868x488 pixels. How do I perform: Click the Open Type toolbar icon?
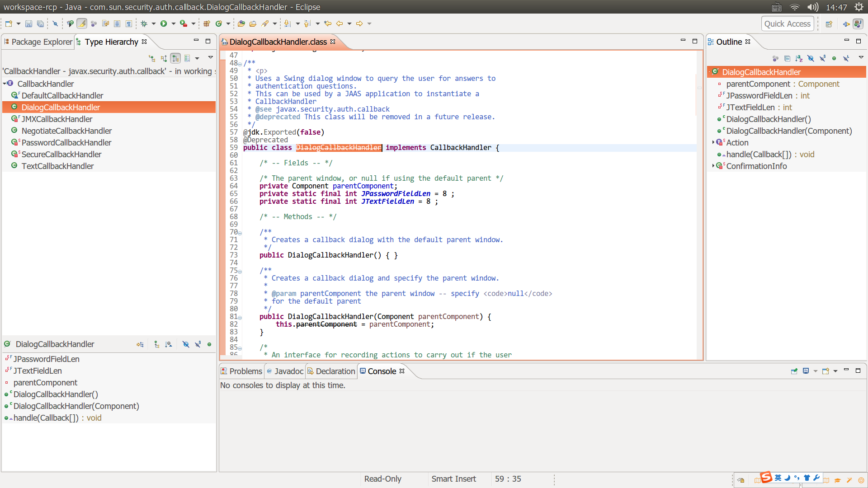pyautogui.click(x=241, y=23)
